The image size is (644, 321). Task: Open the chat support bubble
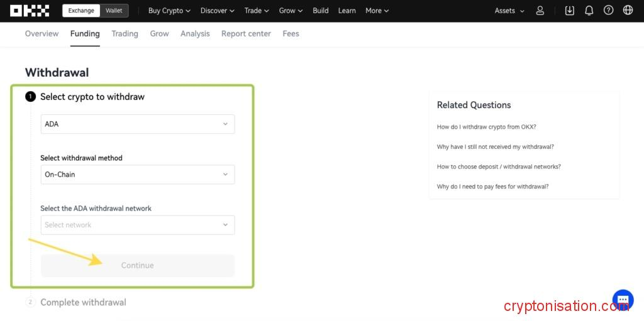(x=623, y=300)
